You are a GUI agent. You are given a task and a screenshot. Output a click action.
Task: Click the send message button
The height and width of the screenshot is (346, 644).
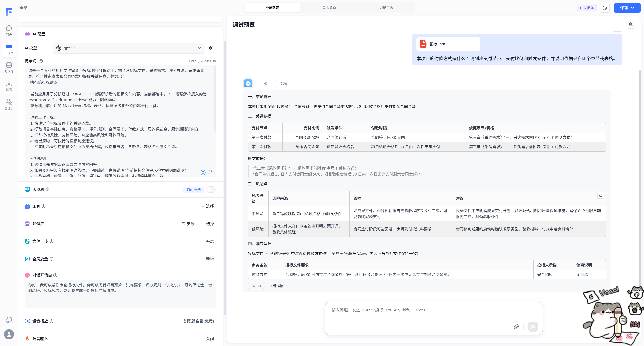(x=533, y=326)
